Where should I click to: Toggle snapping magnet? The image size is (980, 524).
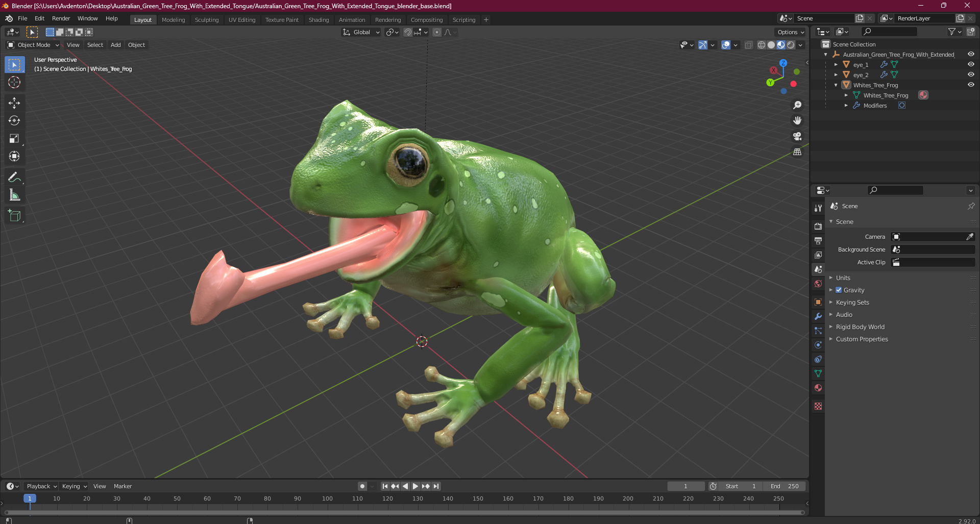click(407, 32)
